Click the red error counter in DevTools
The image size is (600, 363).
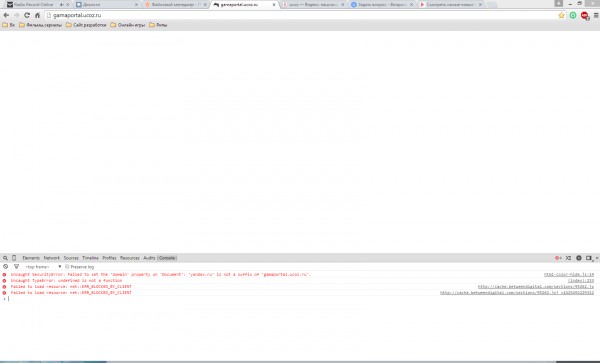(558, 258)
